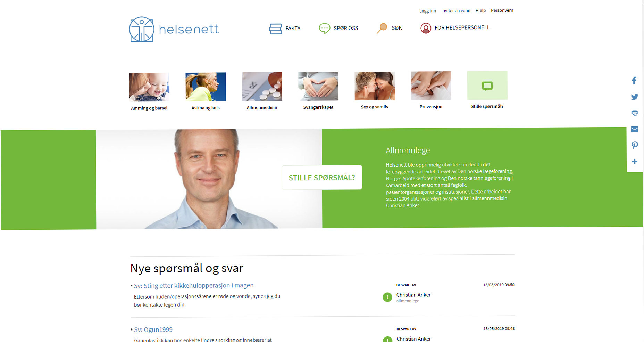This screenshot has width=644, height=342.
Task: Click the STILLE SPØRSMÅL? button
Action: (x=322, y=178)
